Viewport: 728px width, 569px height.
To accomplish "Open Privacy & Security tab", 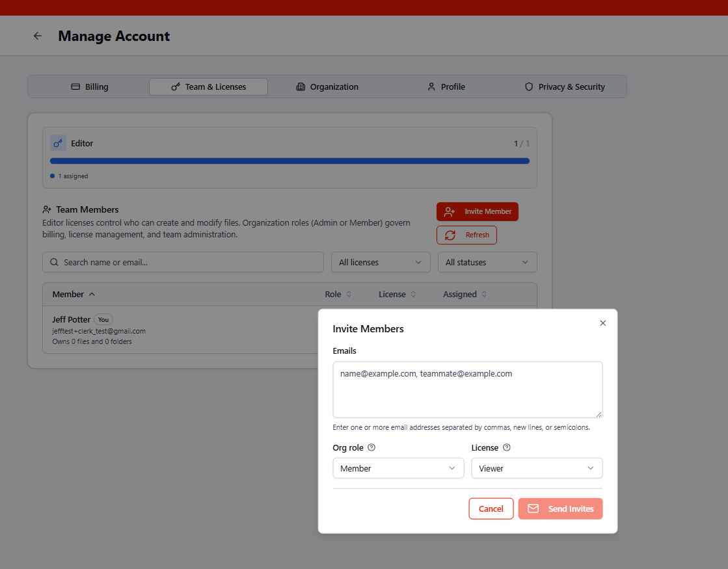I will point(565,86).
